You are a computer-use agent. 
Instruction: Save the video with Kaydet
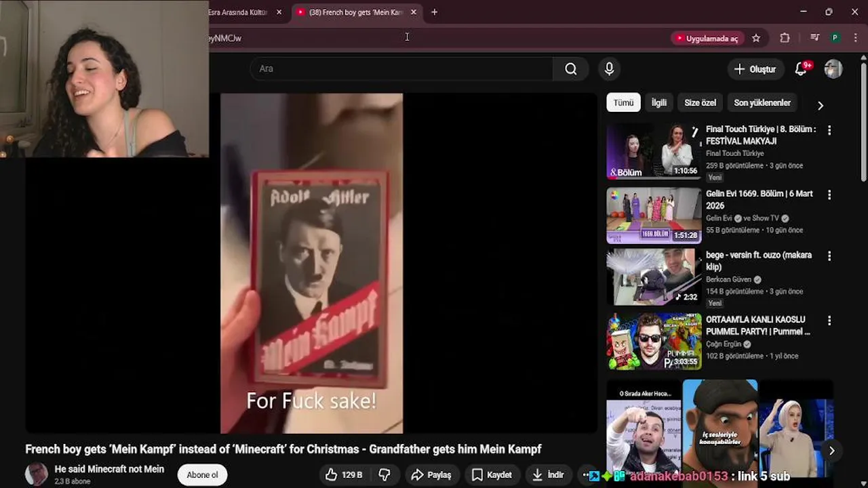click(492, 475)
